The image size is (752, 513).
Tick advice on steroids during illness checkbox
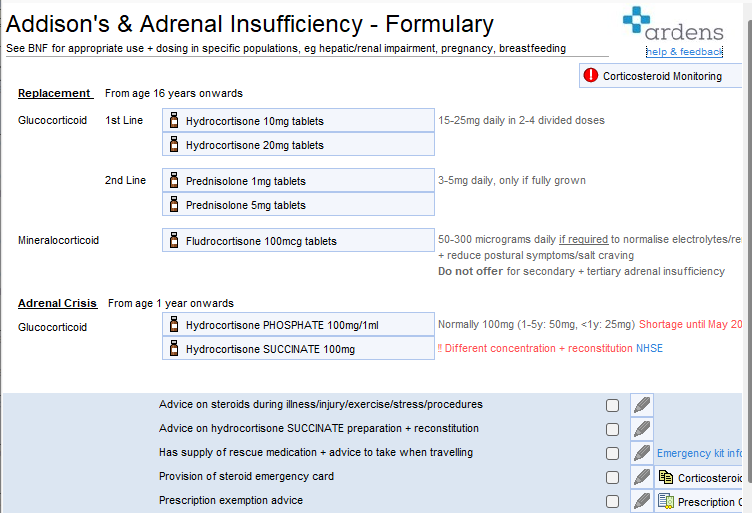coord(612,405)
